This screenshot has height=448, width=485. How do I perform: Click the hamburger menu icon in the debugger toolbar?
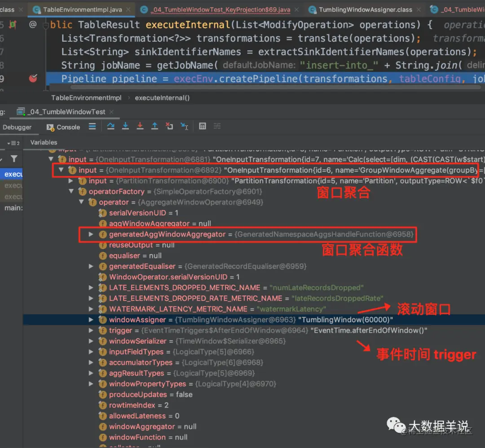point(93,126)
